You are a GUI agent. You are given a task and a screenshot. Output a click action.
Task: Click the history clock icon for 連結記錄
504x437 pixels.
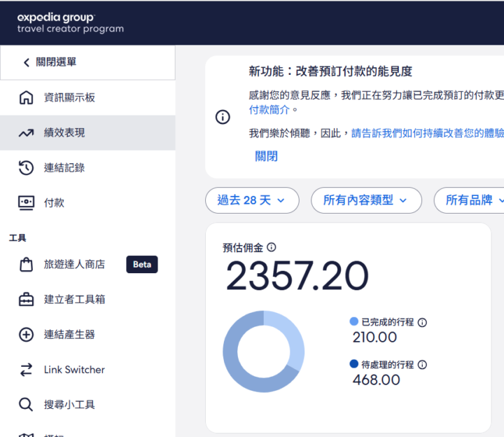pyautogui.click(x=26, y=167)
